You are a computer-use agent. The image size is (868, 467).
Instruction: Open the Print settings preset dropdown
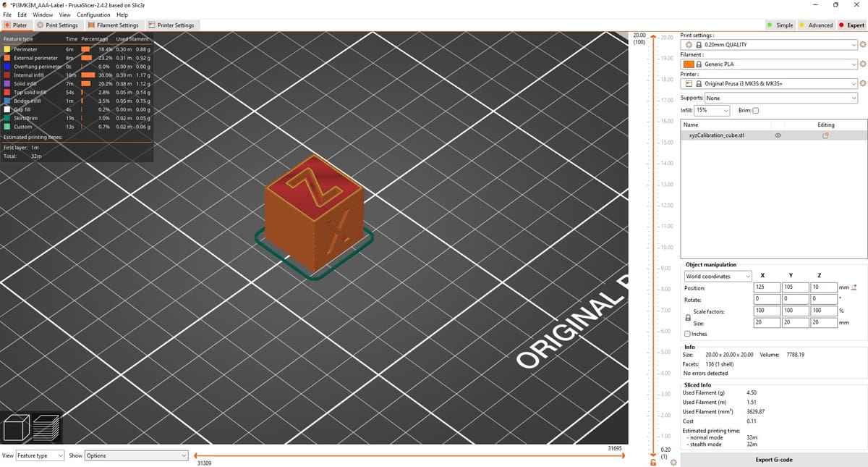pos(770,45)
